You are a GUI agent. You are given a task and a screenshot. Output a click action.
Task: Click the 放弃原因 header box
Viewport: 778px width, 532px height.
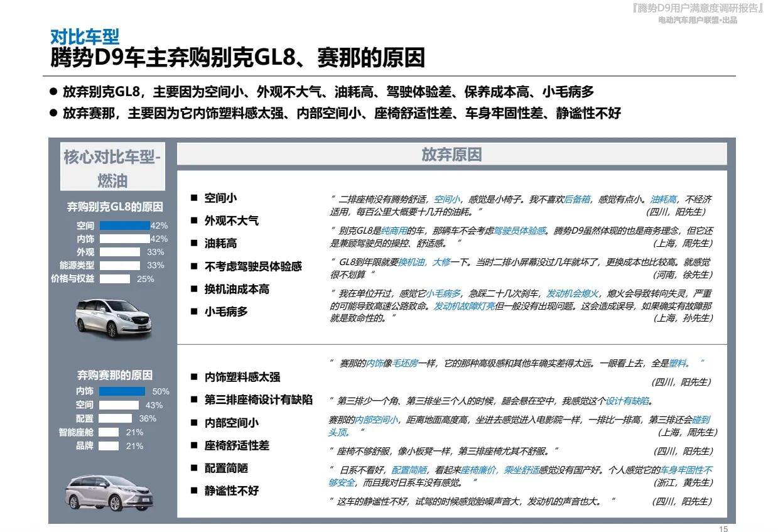click(451, 155)
